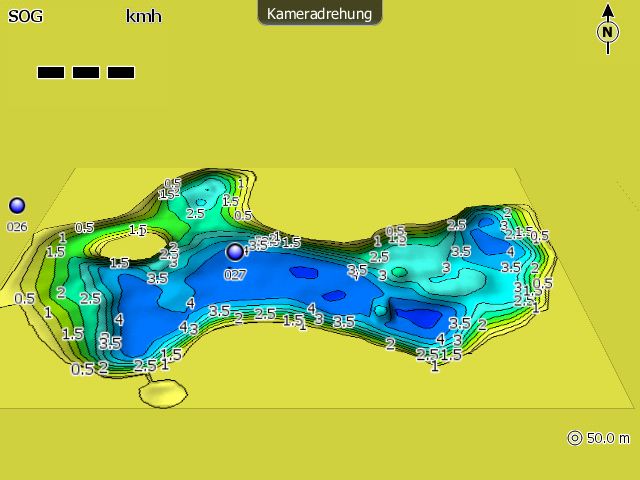Select the blue waypoint marker 026

(17, 206)
